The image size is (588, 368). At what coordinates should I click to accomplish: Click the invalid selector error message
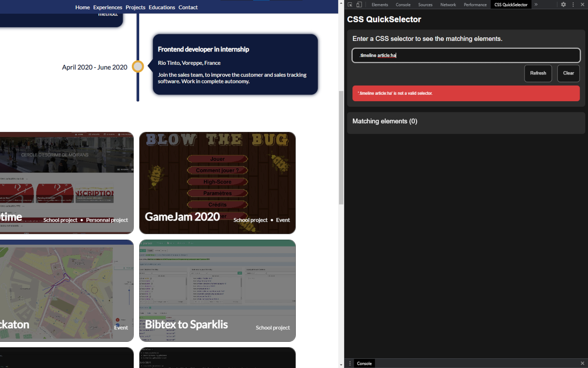point(466,93)
